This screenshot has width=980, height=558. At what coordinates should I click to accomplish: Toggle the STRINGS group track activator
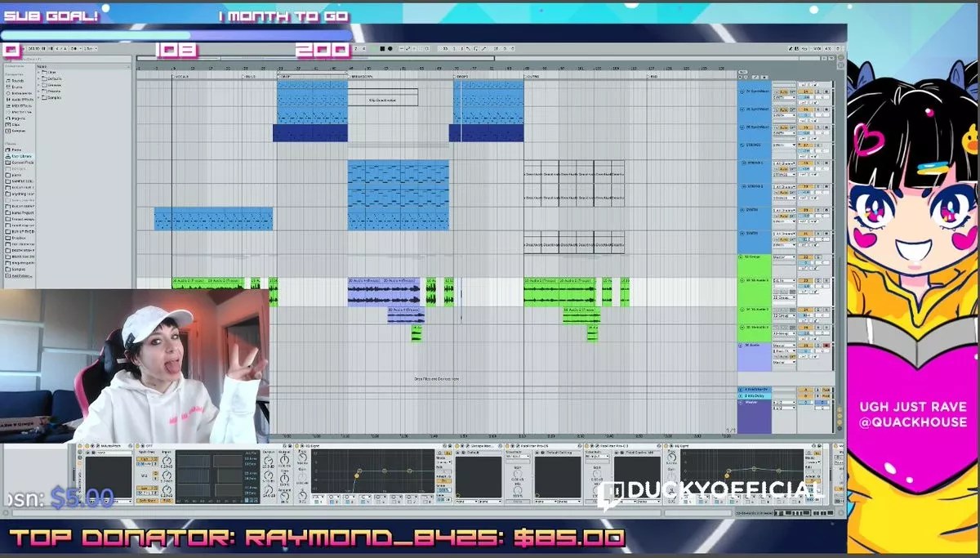pyautogui.click(x=807, y=145)
